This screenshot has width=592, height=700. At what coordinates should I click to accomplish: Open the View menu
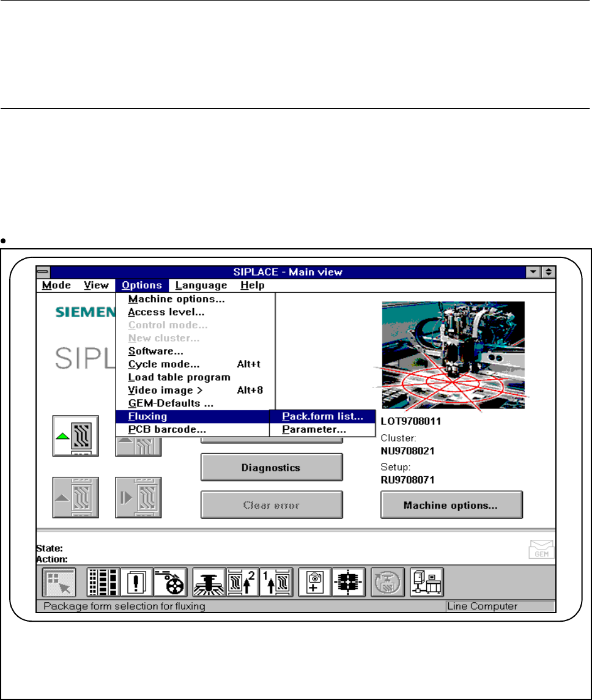96,286
